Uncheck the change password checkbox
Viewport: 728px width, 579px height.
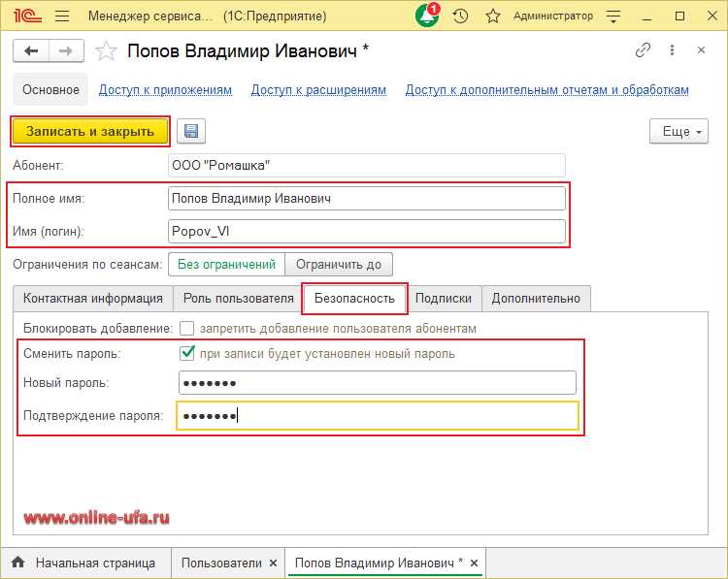click(187, 353)
